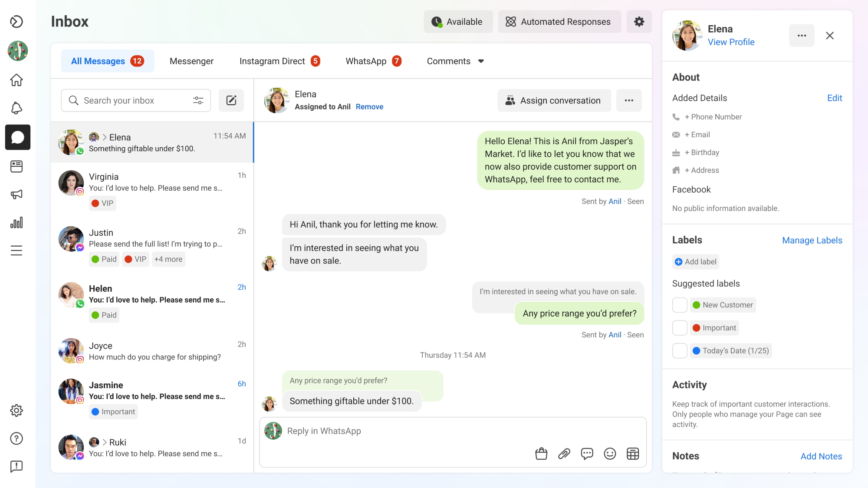The image size is (868, 488).
Task: Select the Ads megaphone icon in the sidebar
Action: pos(17,195)
